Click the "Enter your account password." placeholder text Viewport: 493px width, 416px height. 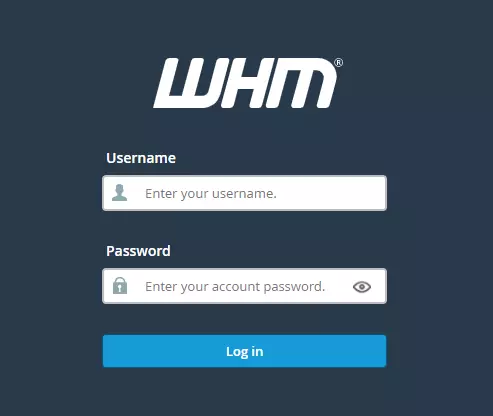point(235,287)
